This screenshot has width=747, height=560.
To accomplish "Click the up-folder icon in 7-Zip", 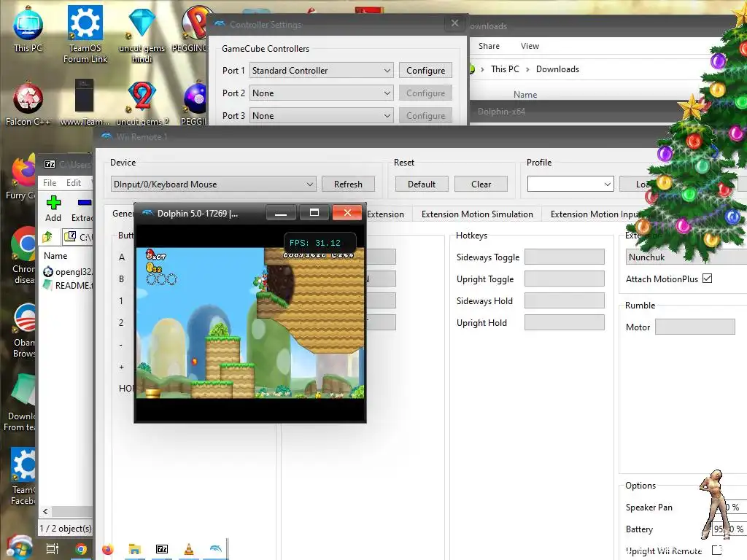I will click(47, 236).
